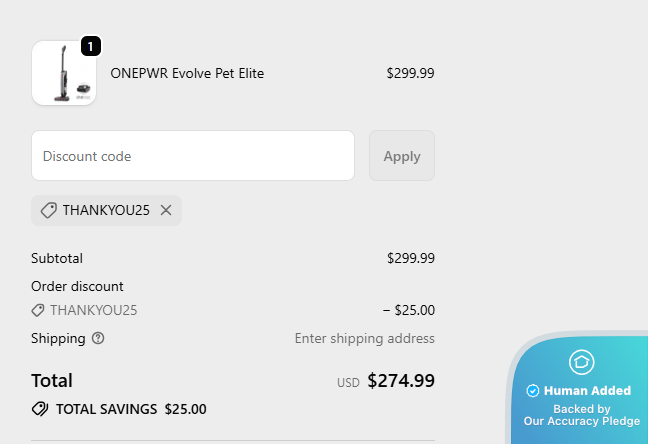Click the Total Savings tag icon

pos(40,408)
